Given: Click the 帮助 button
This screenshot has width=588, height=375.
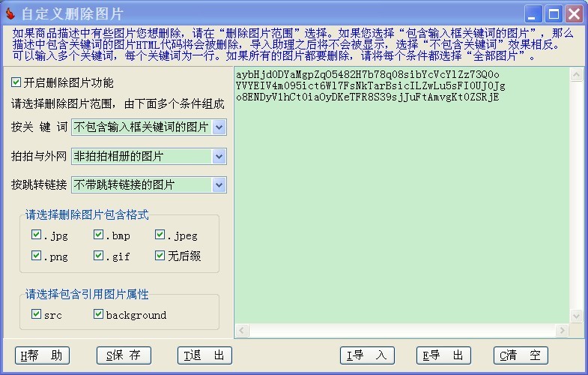Looking at the screenshot, I should coord(42,355).
